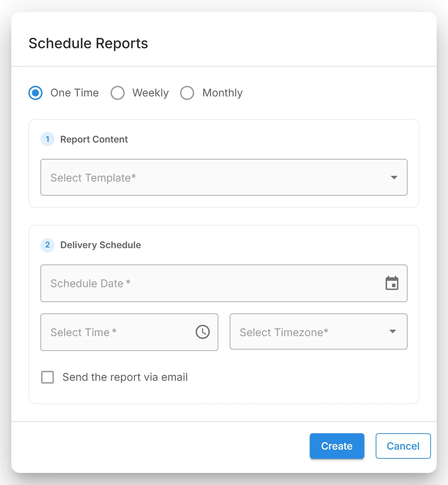Expand the Select Timezone dropdown
Screen dimensions: 448x485
coord(319,331)
